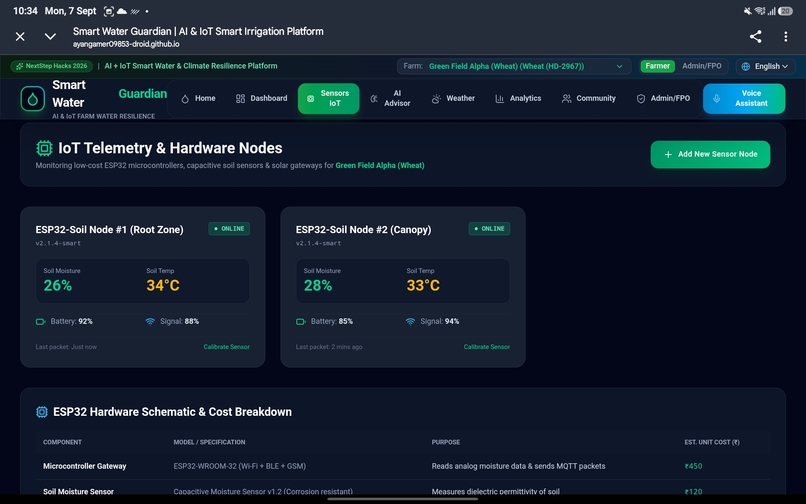Click the Community people icon
Image resolution: width=806 pixels, height=504 pixels.
click(566, 99)
